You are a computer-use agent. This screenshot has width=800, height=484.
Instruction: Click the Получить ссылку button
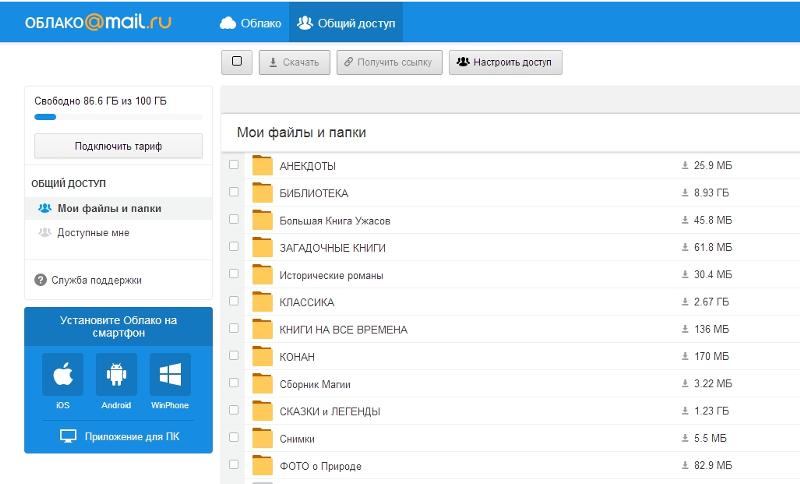(389, 62)
